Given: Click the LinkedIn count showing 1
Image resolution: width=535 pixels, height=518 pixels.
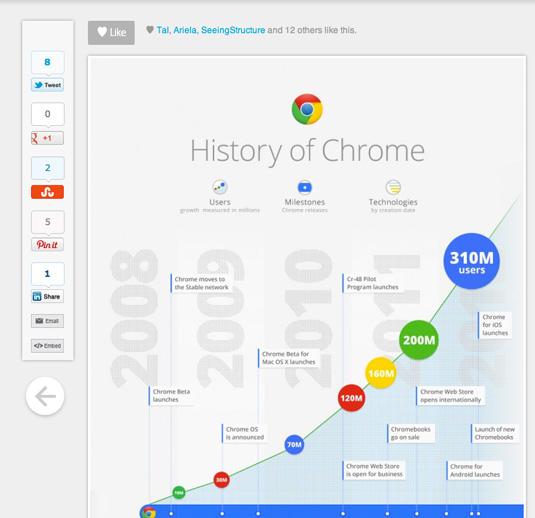Looking at the screenshot, I should coord(47,274).
